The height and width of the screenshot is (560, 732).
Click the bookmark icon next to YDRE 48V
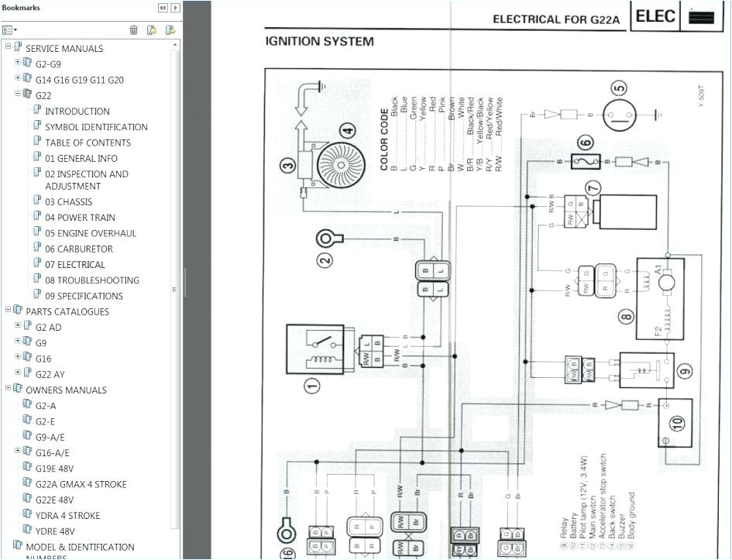pyautogui.click(x=27, y=531)
